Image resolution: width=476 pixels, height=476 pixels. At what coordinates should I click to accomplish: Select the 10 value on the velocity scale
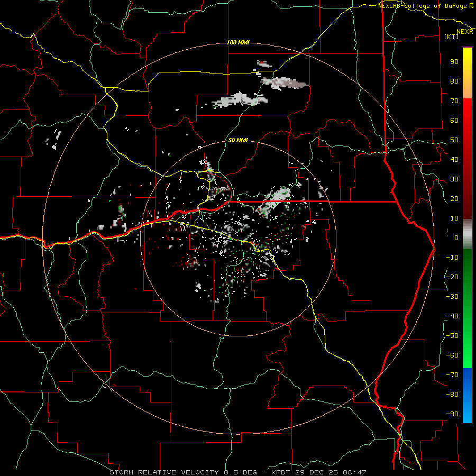(454, 218)
